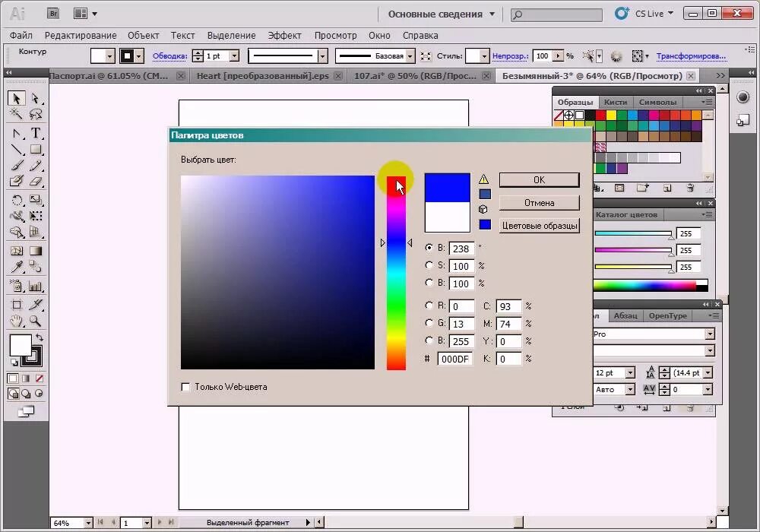Select the Direct Selection tool
The width and height of the screenshot is (760, 532).
[x=36, y=98]
